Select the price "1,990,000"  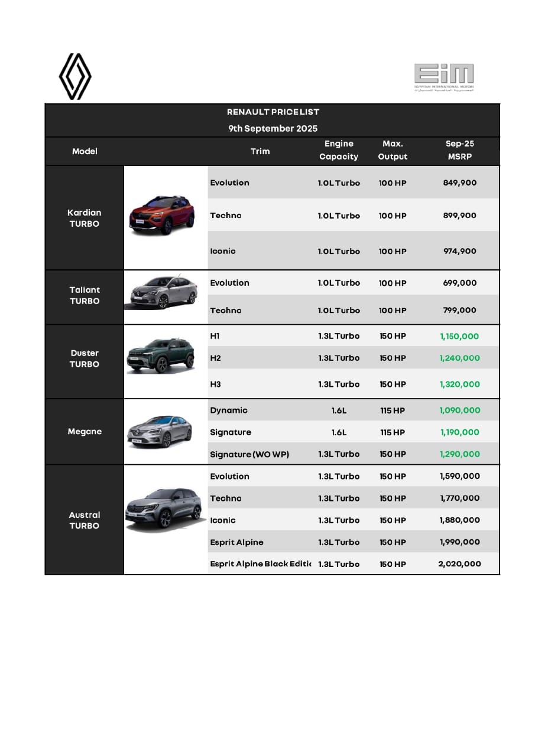(x=460, y=542)
